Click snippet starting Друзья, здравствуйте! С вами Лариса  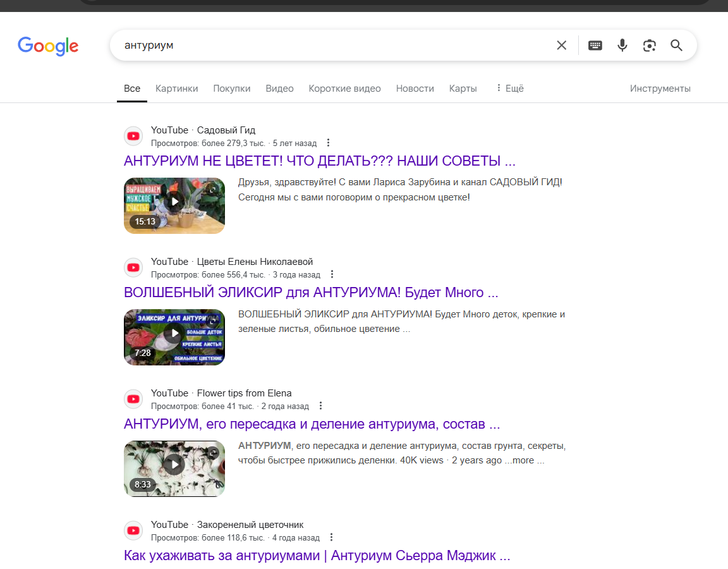coord(400,190)
